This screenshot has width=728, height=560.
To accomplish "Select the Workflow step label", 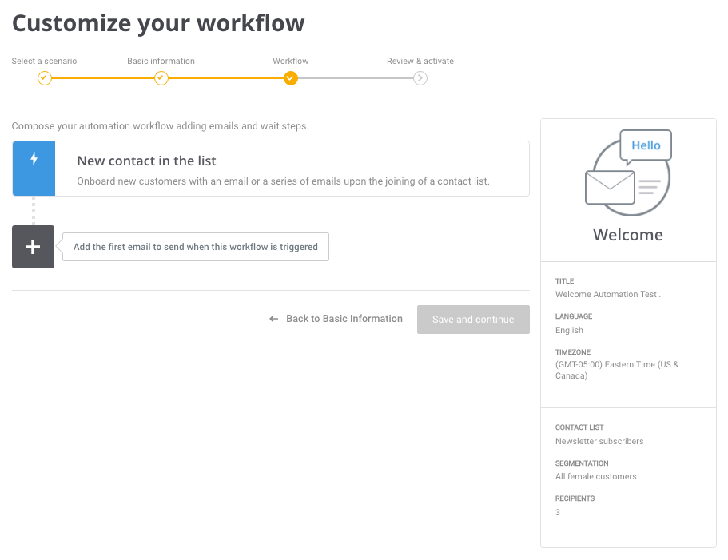I will click(291, 61).
